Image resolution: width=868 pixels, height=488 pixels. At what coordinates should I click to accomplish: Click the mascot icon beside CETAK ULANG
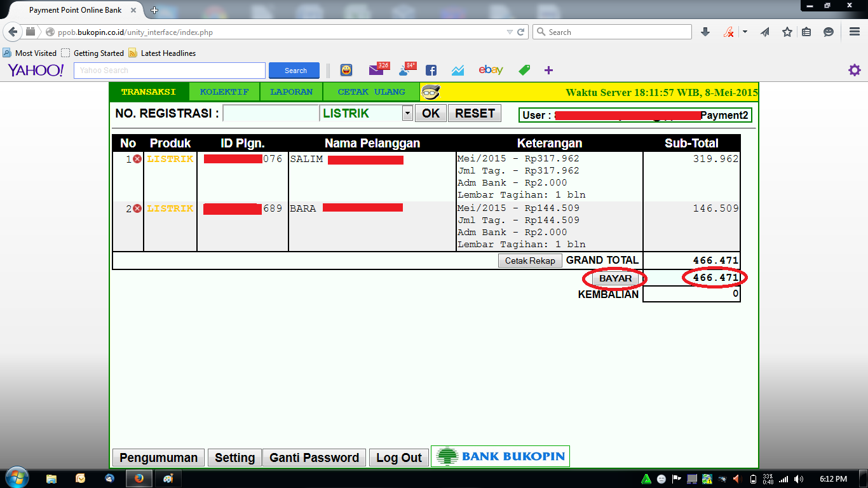[x=430, y=91]
